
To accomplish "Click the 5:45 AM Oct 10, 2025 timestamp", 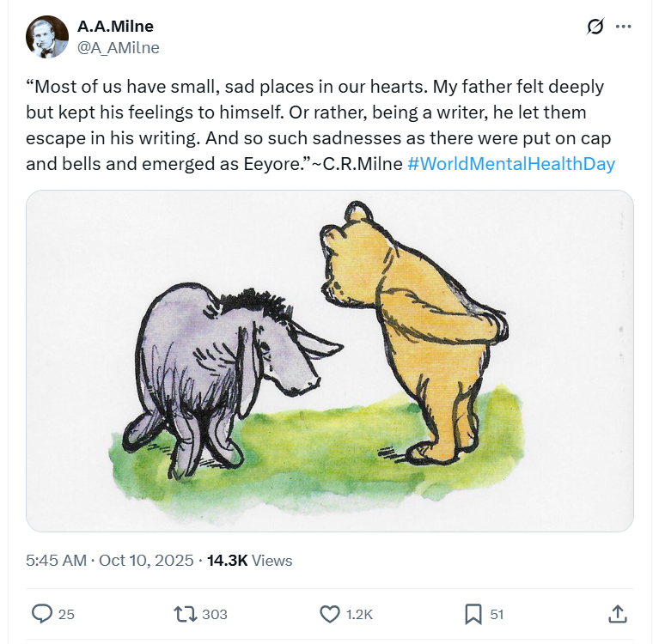I will tap(110, 561).
